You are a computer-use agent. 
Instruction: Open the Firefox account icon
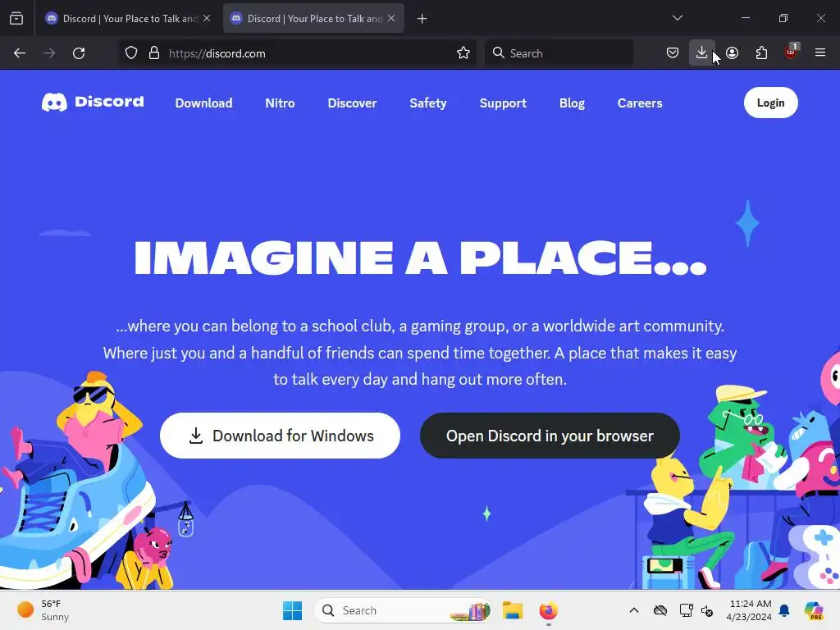(x=733, y=53)
